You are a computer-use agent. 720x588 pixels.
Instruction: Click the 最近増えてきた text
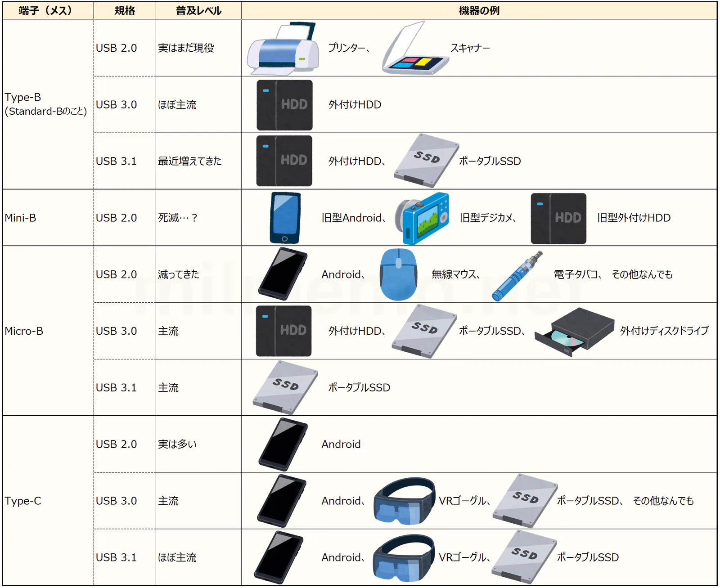click(x=189, y=161)
